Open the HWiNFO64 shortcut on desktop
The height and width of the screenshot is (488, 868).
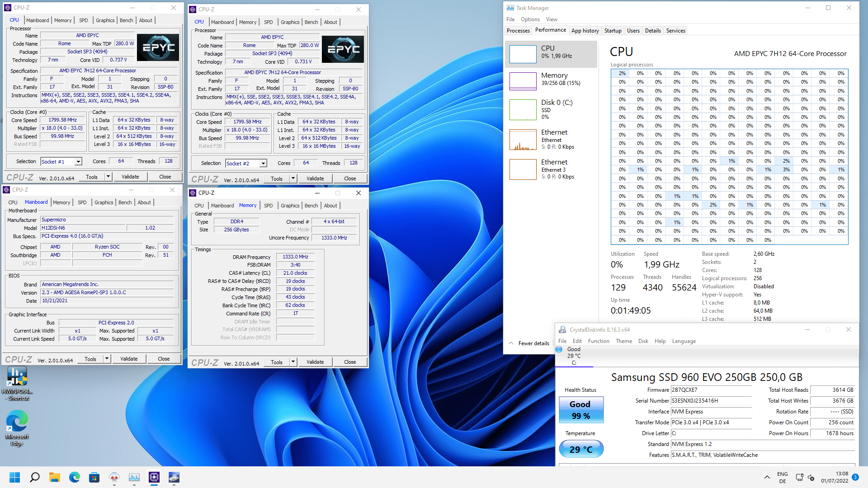point(17,383)
